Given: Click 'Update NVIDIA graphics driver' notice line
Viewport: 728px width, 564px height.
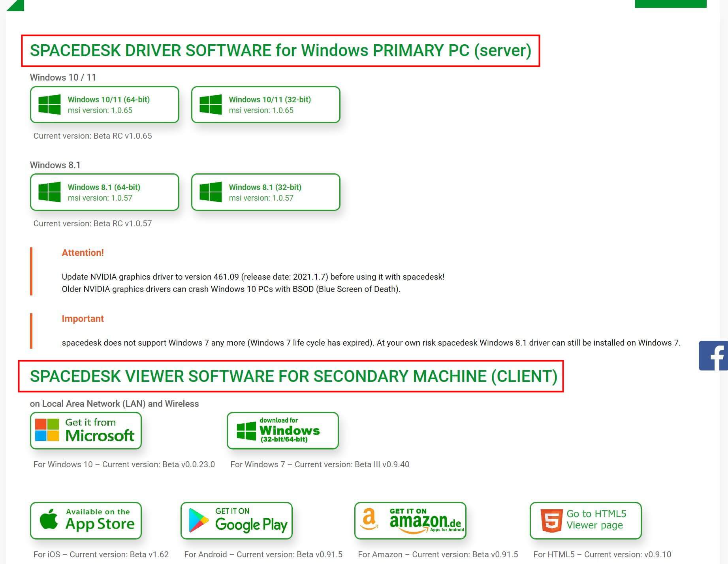Looking at the screenshot, I should (253, 277).
